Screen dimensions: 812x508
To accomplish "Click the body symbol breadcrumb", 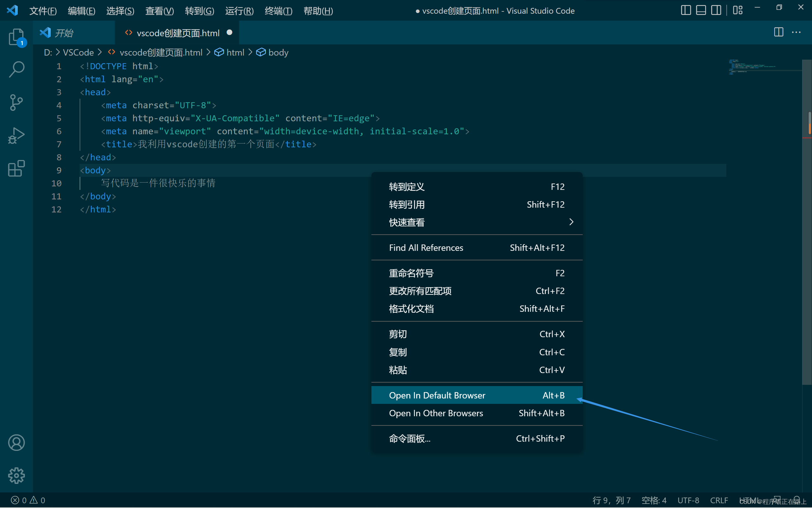I will coord(272,52).
